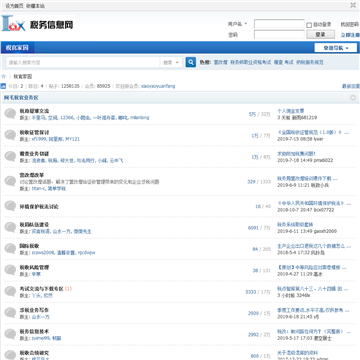Click into the search keyword input box
360x360 pixels.
(x=83, y=62)
